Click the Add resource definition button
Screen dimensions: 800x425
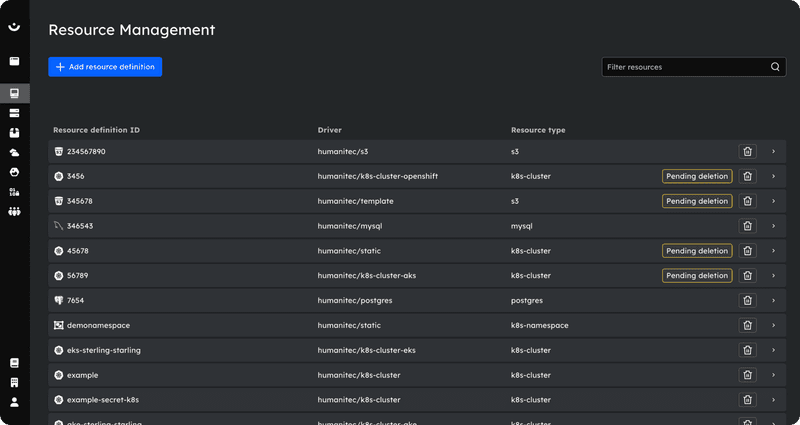point(105,67)
